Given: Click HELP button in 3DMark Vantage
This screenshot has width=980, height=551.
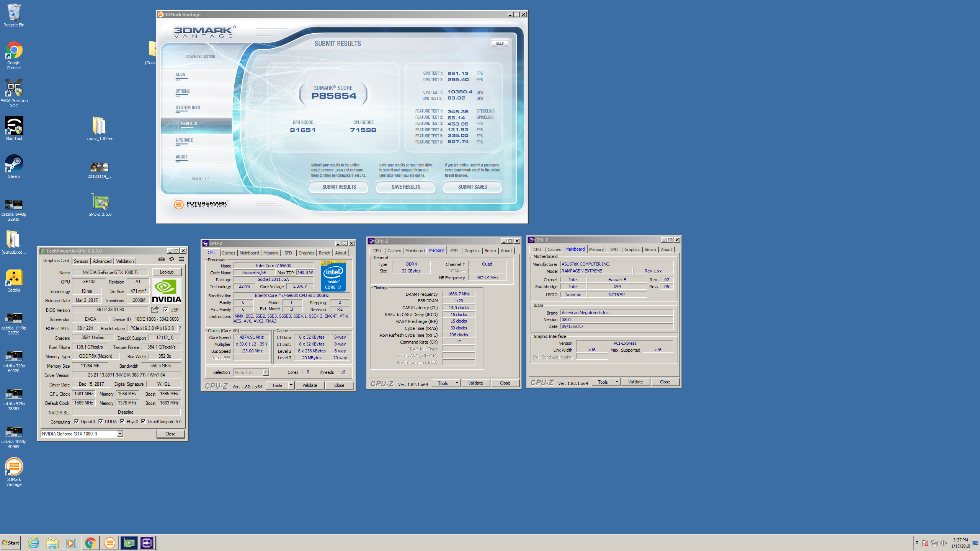Looking at the screenshot, I should (500, 43).
